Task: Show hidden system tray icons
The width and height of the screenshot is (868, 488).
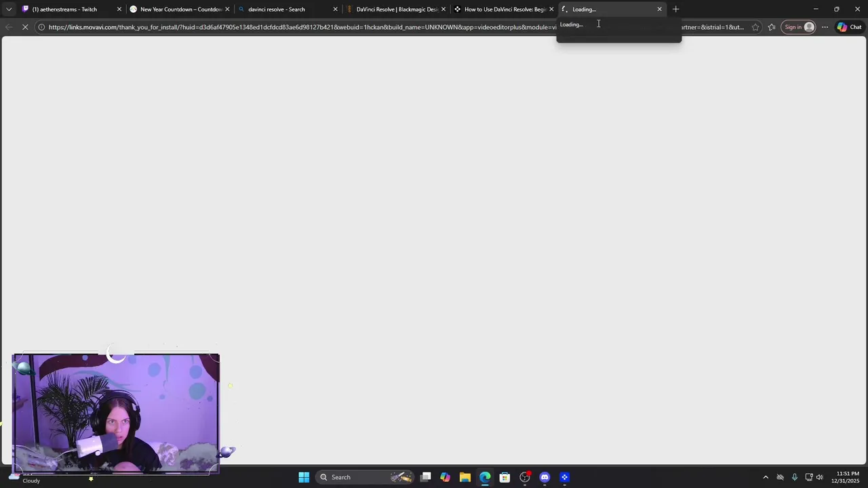Action: tap(766, 477)
